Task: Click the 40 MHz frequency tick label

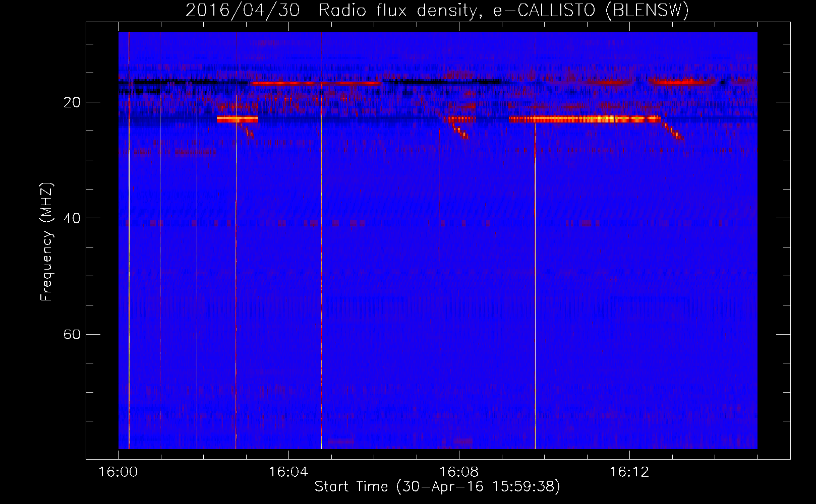Action: pos(72,218)
